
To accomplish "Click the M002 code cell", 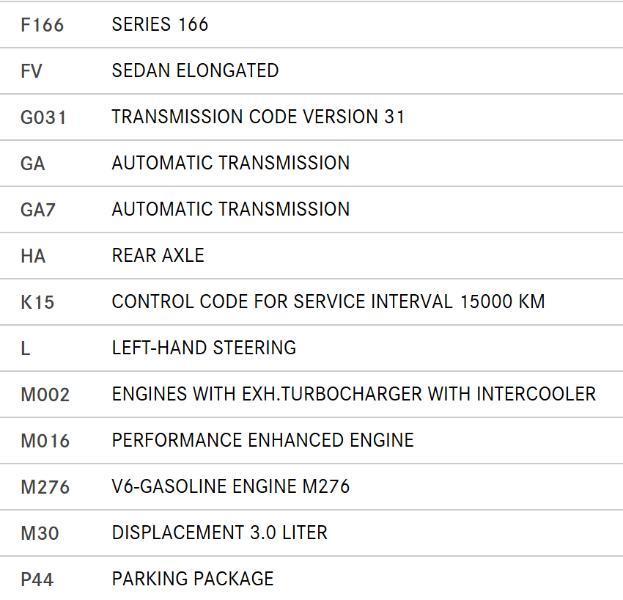I will 45,395.
